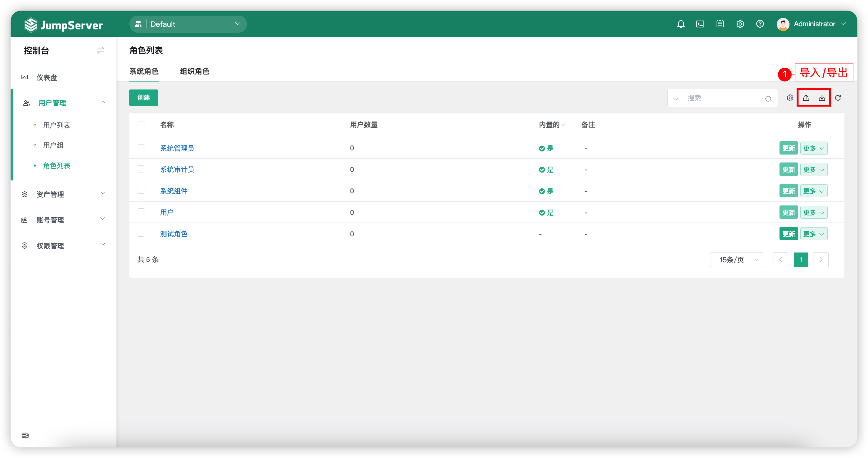Click the import upload icon
This screenshot has width=868, height=458.
click(x=806, y=98)
